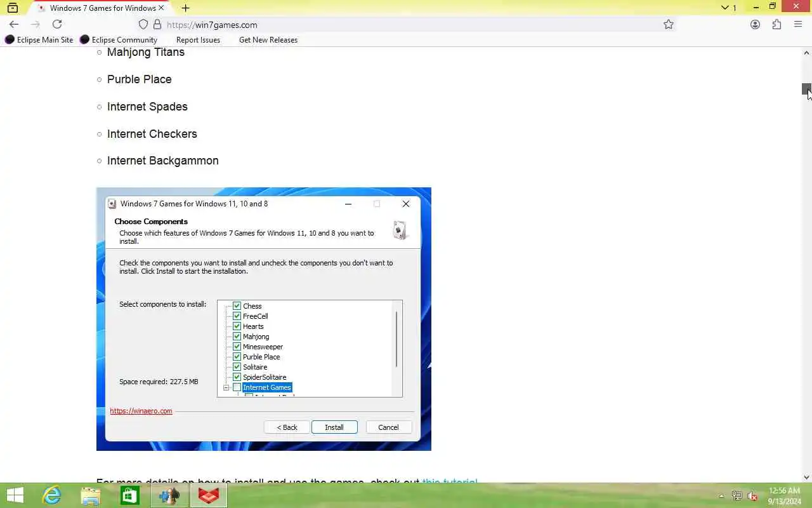Image resolution: width=812 pixels, height=508 pixels.
Task: Open the Extensions puzzle-piece menu
Action: [x=776, y=24]
